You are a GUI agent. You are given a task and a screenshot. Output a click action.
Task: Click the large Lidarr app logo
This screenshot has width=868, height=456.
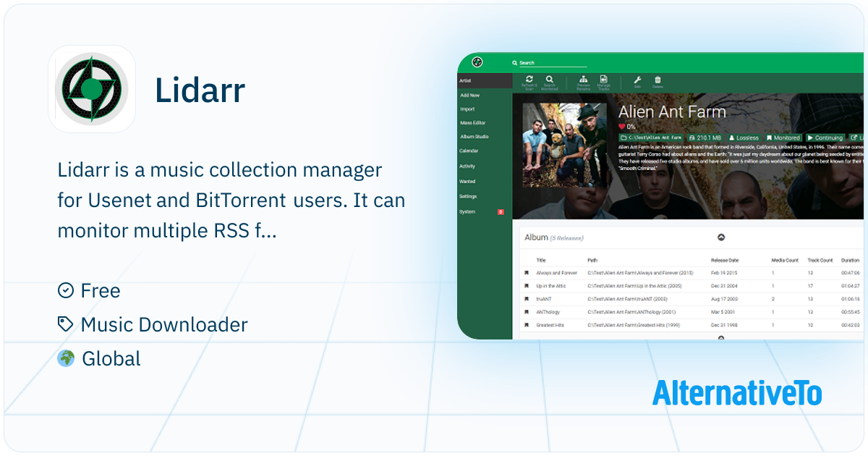(91, 88)
